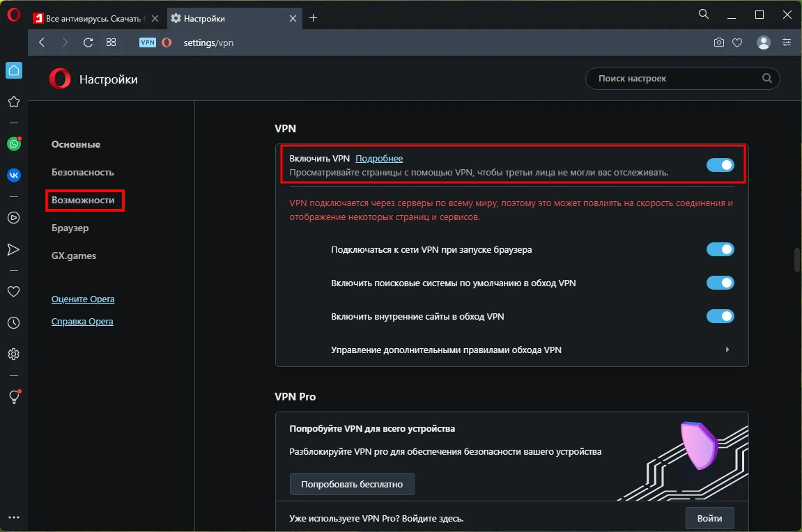Disable VPN connect on browser startup
The width and height of the screenshot is (802, 532).
(720, 249)
